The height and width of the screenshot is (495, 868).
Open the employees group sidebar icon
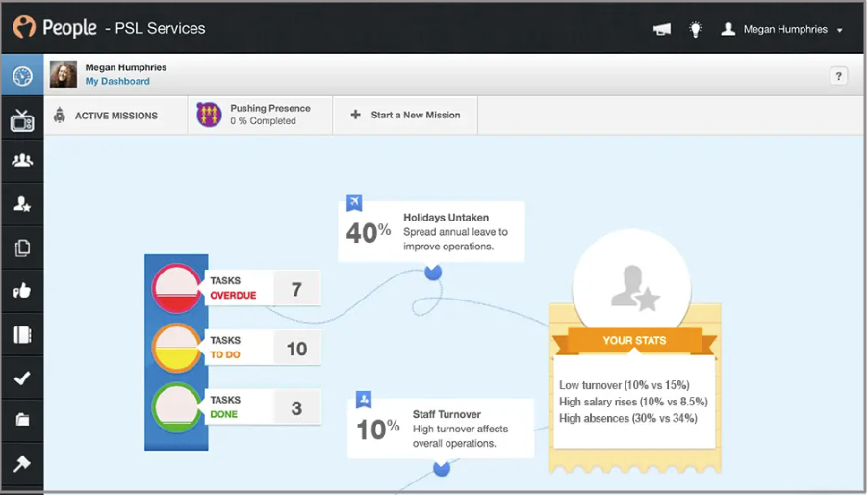(x=22, y=161)
